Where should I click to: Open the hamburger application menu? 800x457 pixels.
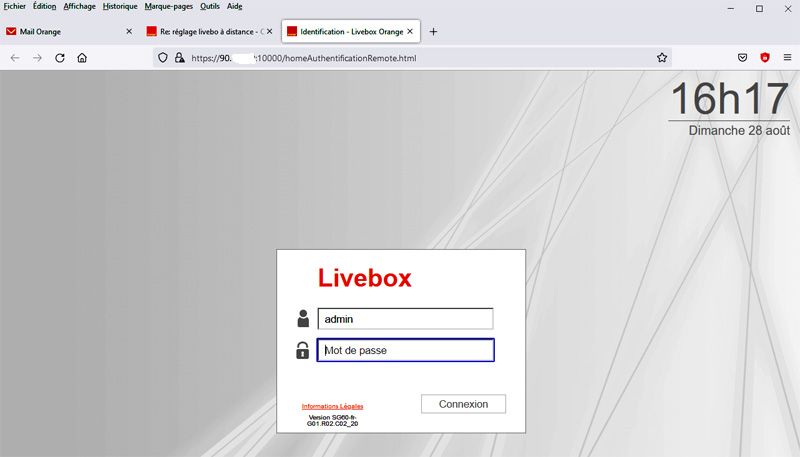tap(787, 58)
